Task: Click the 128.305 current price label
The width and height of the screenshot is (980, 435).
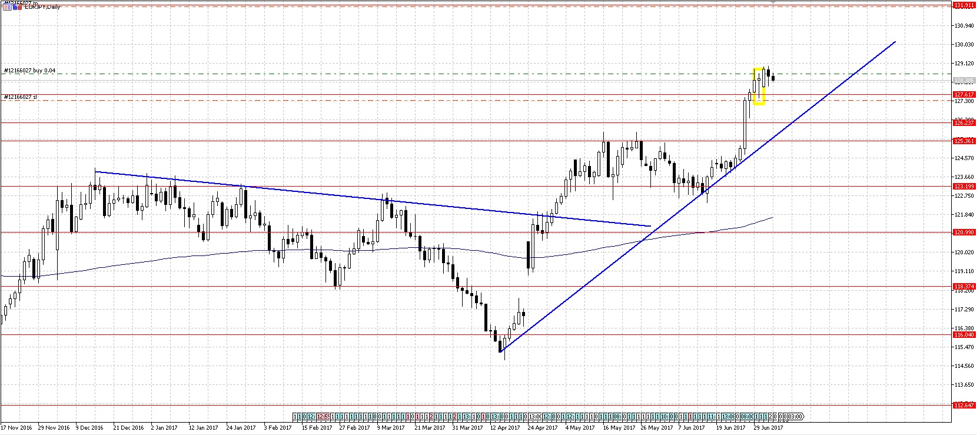Action: (964, 80)
